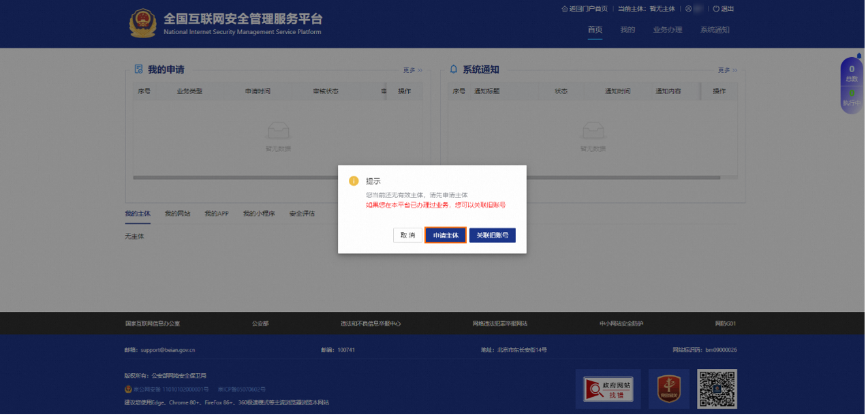Viewport: 868px width, 416px height.
Task: Click the police emblem platform logo
Action: [x=142, y=23]
